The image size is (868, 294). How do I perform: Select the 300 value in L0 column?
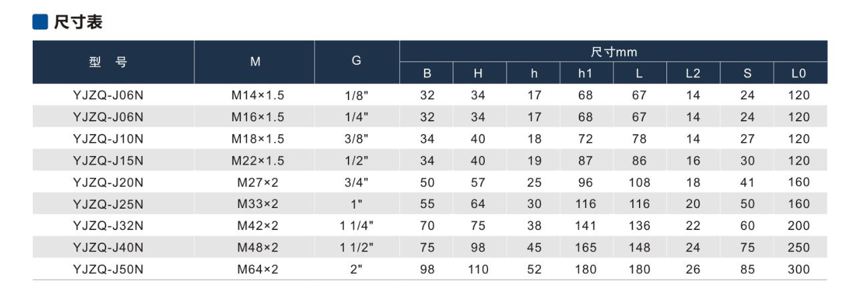tap(799, 269)
